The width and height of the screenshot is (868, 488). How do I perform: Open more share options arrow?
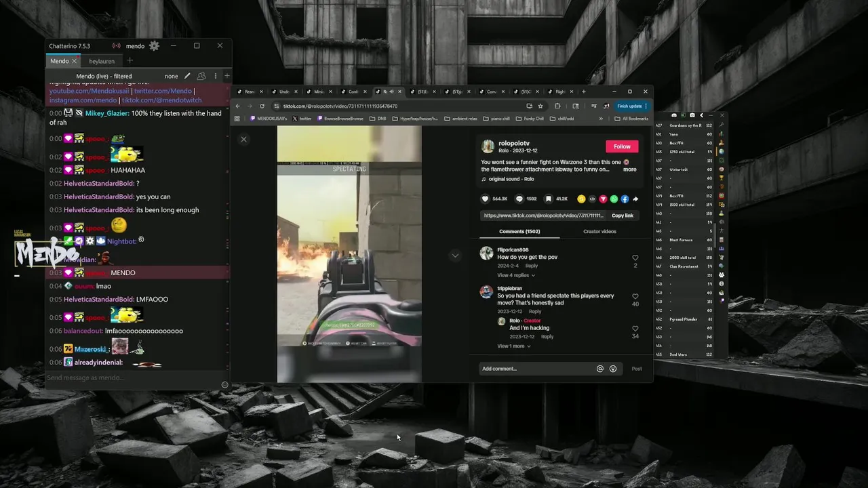coord(635,199)
